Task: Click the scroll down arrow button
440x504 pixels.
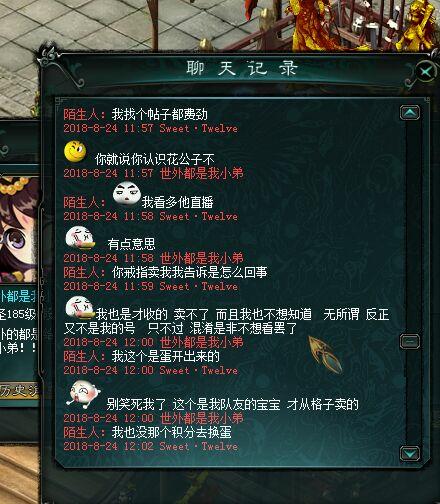Action: [x=410, y=453]
